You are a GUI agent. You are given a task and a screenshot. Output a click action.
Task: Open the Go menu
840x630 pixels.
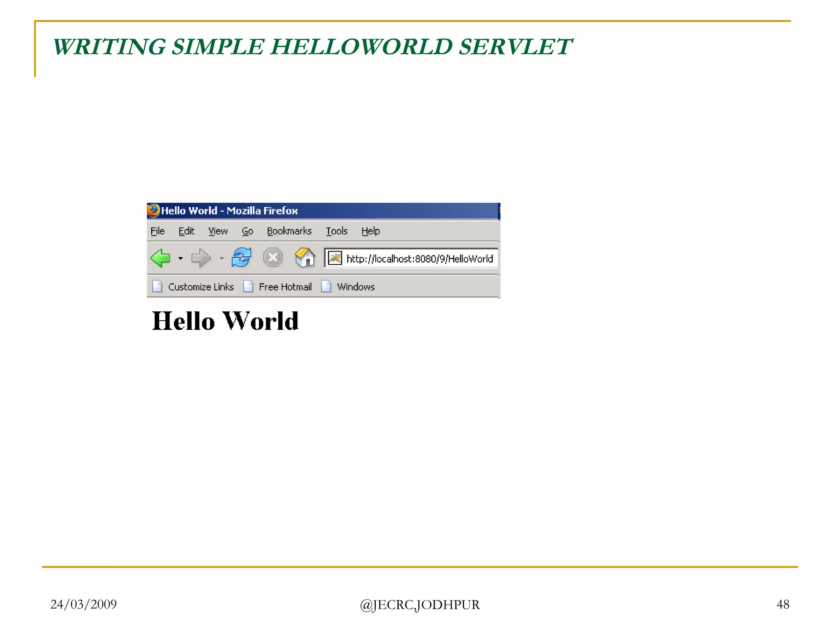coord(247,231)
